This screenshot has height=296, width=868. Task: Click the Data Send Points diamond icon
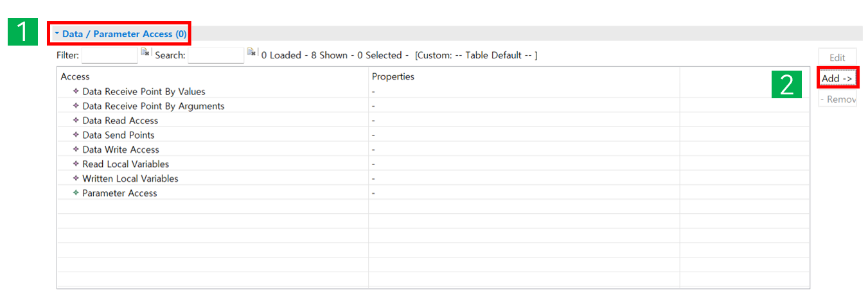click(x=76, y=135)
